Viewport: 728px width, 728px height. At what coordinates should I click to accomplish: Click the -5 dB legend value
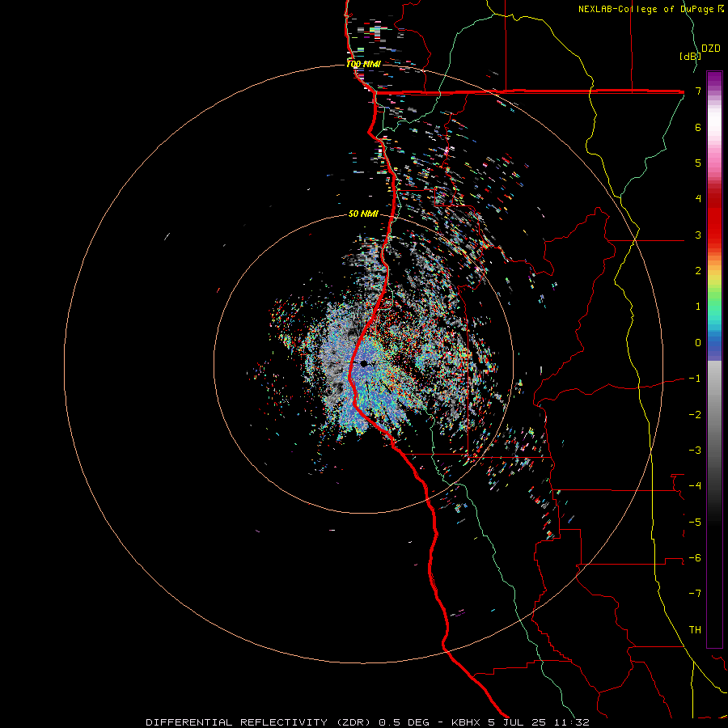(x=695, y=523)
